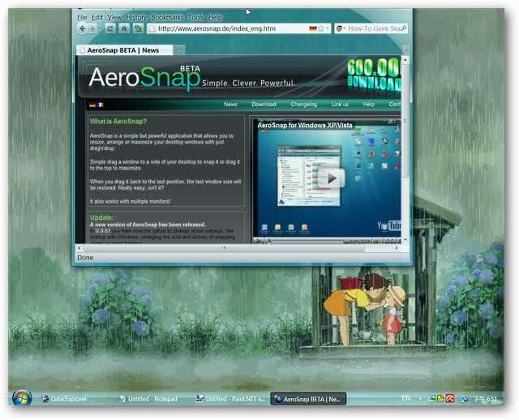Click the EN language indicator in taskbar
Viewport: 519px width, 420px height.
405,398
